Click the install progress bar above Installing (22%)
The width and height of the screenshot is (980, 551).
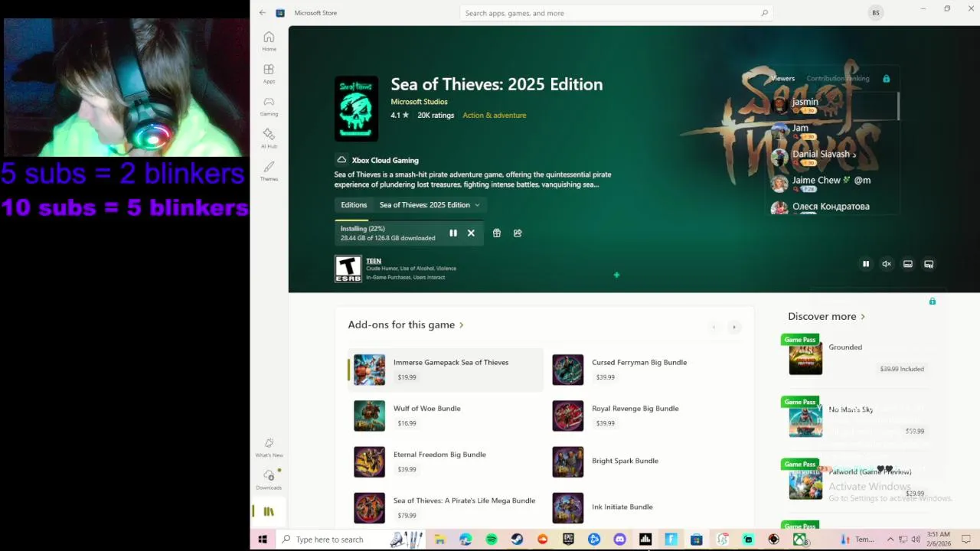tap(409, 220)
